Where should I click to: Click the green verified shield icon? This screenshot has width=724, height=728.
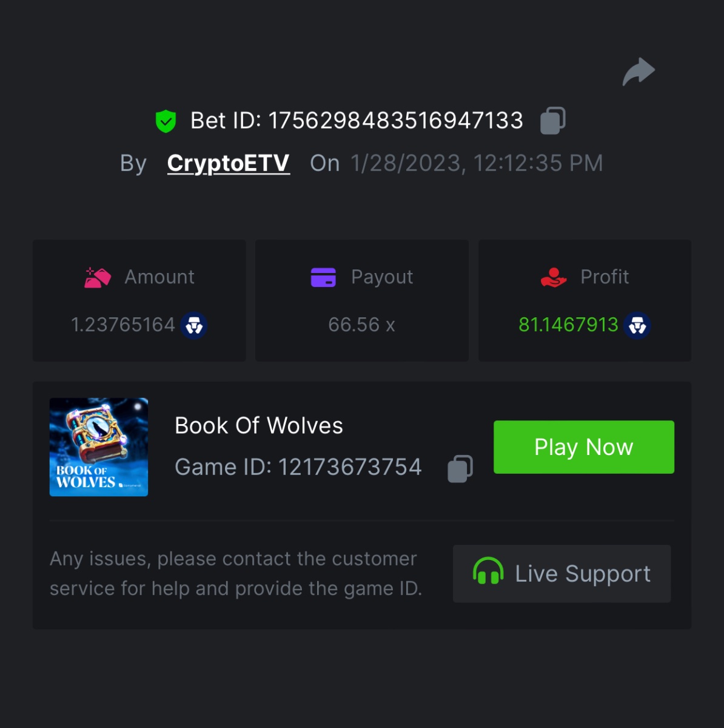coord(166,121)
